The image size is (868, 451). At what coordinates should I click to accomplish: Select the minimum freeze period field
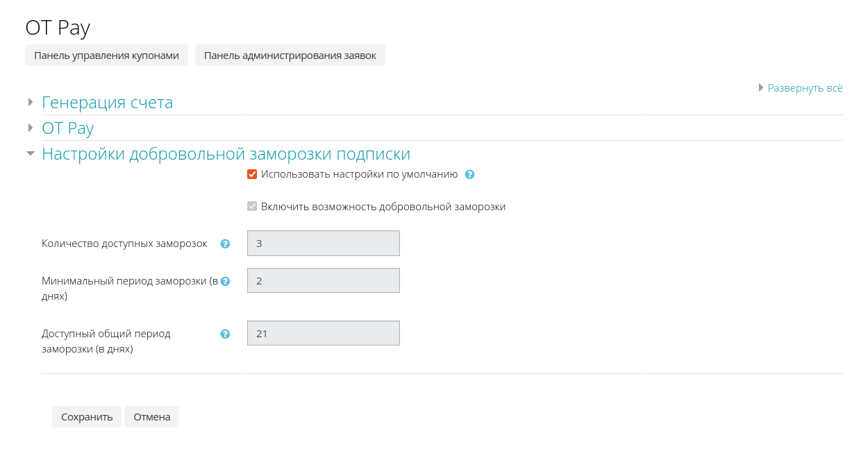pyautogui.click(x=323, y=280)
